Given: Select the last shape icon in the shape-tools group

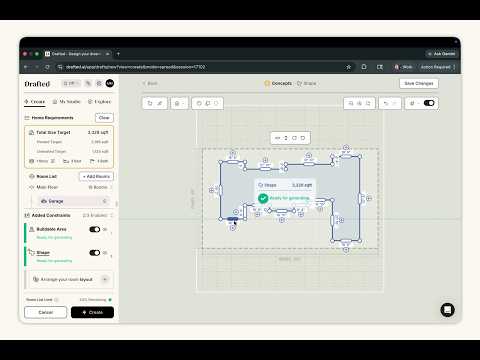Looking at the screenshot, I should pos(216,103).
